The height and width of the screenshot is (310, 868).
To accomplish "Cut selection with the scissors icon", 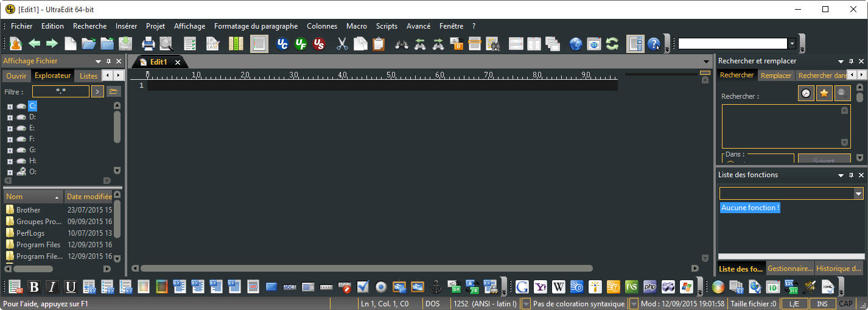I will tap(343, 44).
